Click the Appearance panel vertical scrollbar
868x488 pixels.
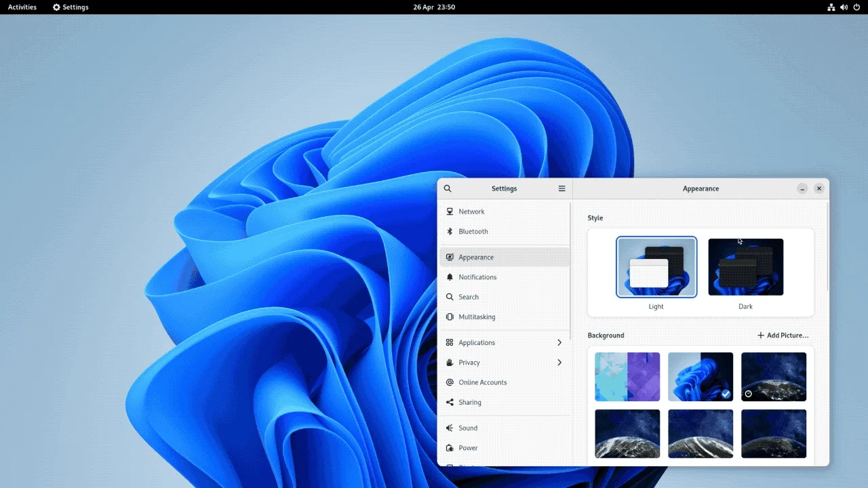(827, 247)
